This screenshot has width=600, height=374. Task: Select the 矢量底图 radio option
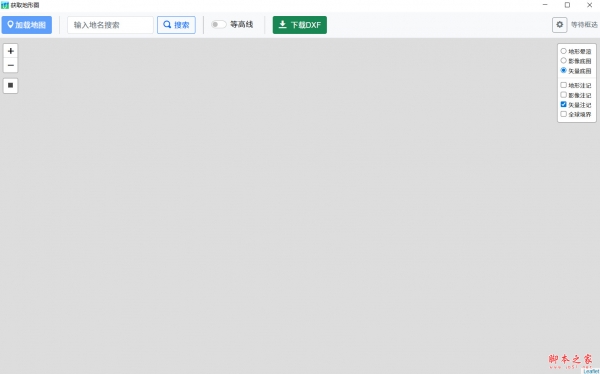pos(563,70)
